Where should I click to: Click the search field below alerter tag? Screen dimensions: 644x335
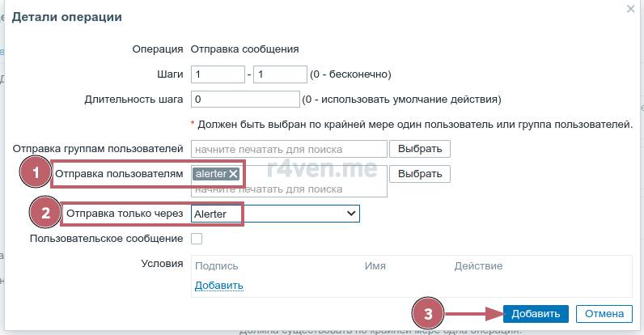pyautogui.click(x=289, y=189)
